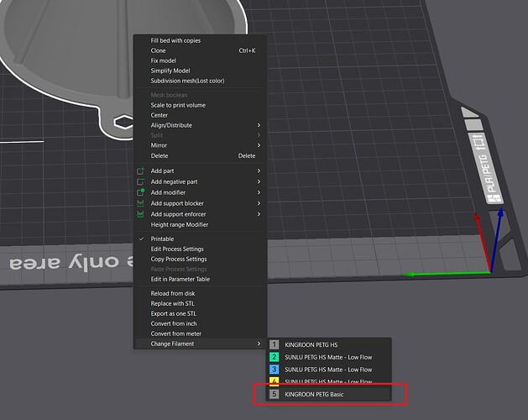528x420 pixels.
Task: Expand the Add support blocker submenu arrow
Action: click(259, 203)
